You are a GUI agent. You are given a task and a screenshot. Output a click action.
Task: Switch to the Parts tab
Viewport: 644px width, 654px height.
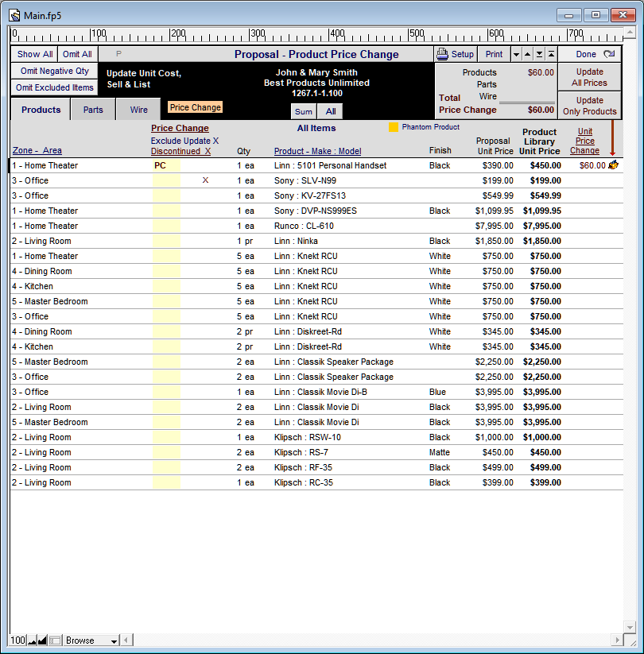pyautogui.click(x=93, y=110)
